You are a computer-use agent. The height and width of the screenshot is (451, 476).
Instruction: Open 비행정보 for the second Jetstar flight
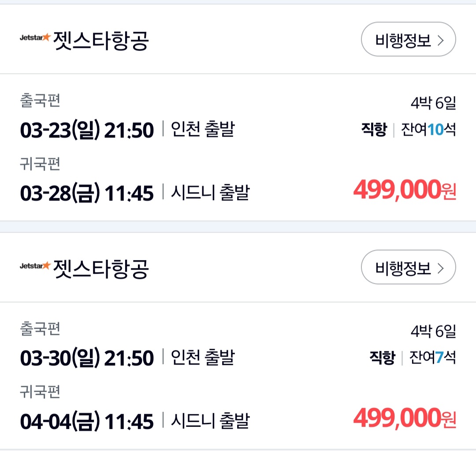click(408, 268)
